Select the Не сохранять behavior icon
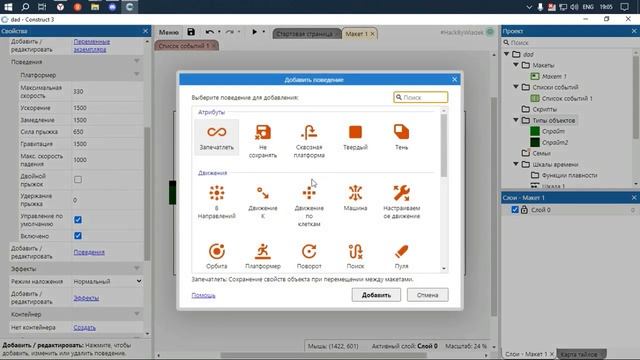The width and height of the screenshot is (640, 360). [x=262, y=132]
